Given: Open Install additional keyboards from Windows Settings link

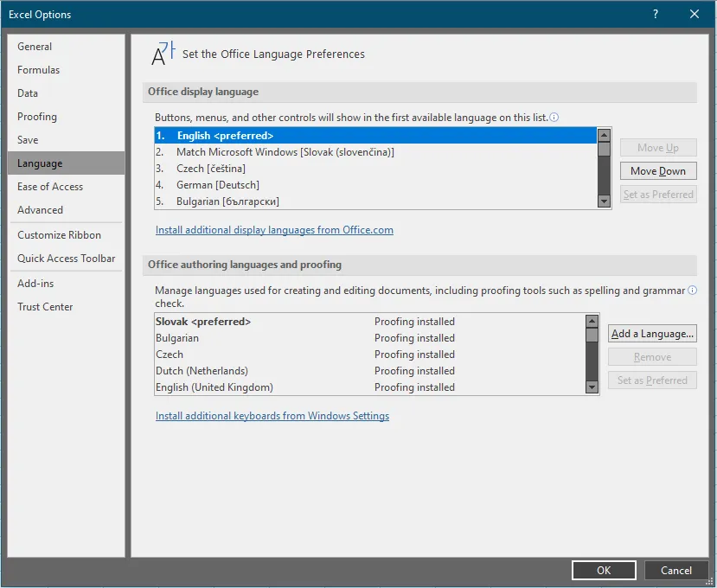Looking at the screenshot, I should (x=272, y=416).
